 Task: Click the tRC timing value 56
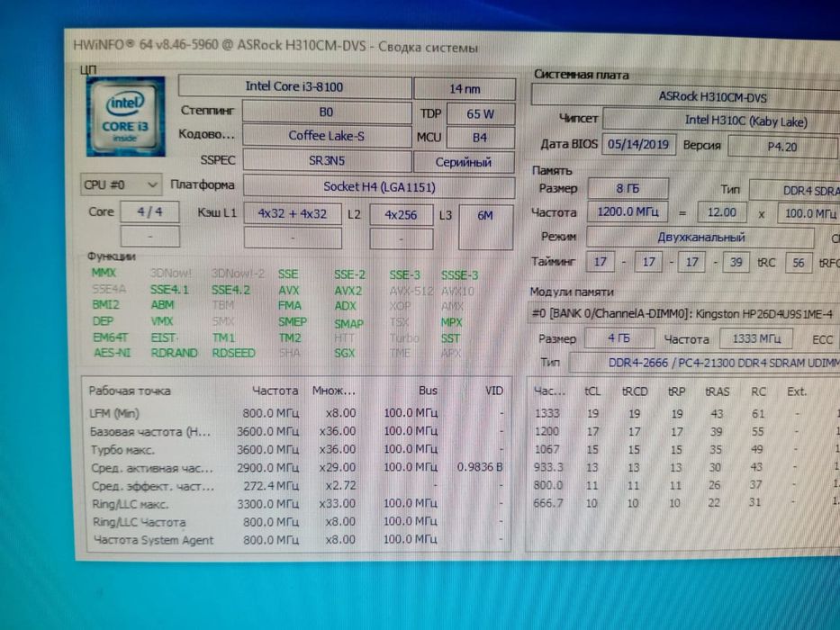click(799, 263)
